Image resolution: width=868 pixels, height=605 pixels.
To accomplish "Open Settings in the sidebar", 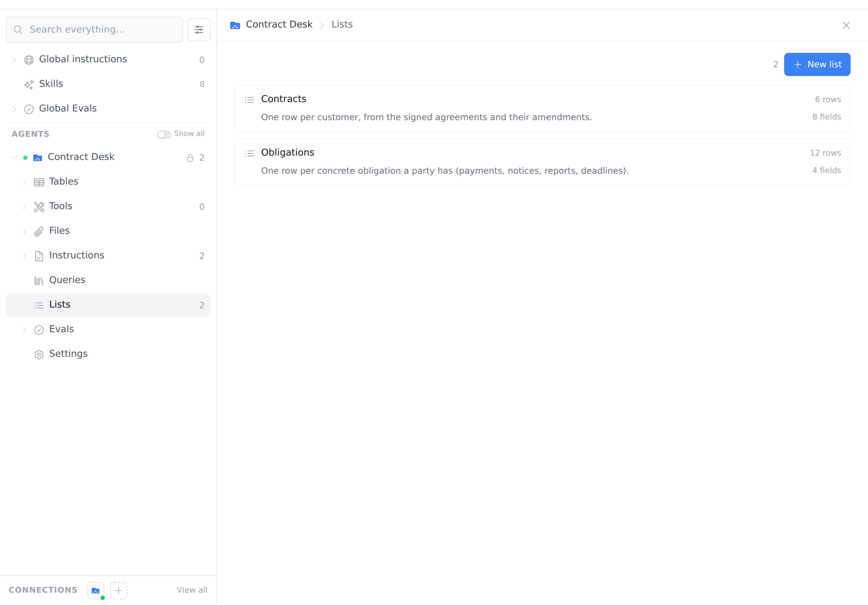I will coord(108,354).
